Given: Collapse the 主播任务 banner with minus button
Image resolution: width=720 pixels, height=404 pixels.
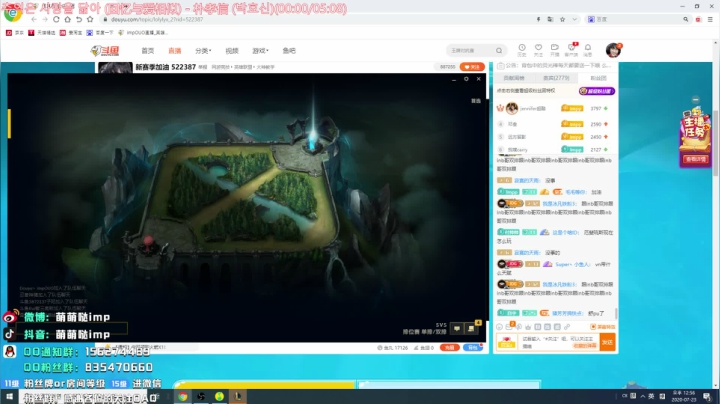Looking at the screenshot, I should coord(696,100).
